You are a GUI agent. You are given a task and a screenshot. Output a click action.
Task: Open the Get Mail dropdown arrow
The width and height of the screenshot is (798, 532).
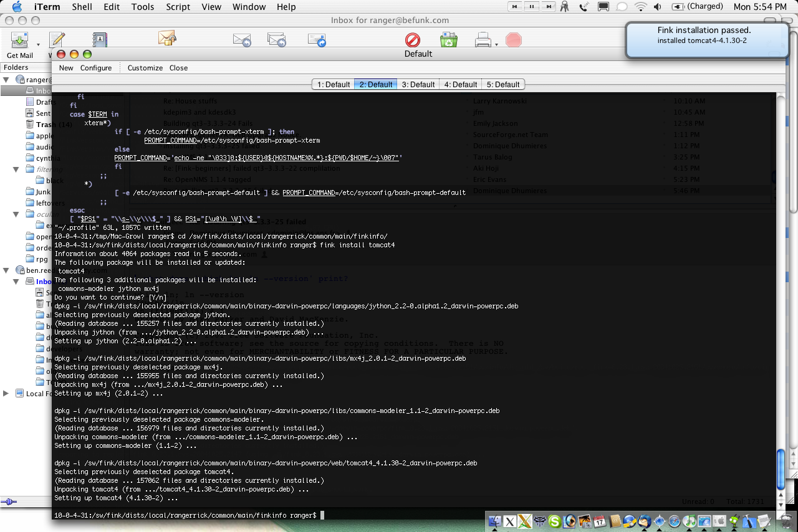[x=38, y=44]
